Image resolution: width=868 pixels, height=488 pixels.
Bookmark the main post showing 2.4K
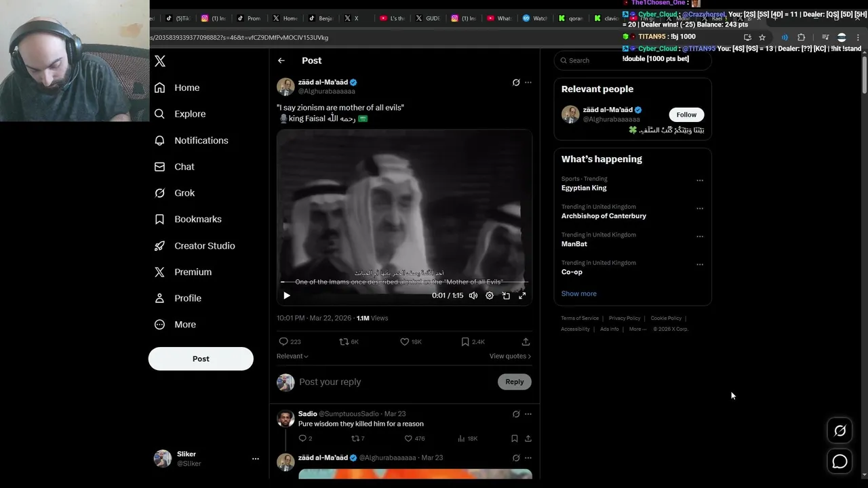coord(473,342)
